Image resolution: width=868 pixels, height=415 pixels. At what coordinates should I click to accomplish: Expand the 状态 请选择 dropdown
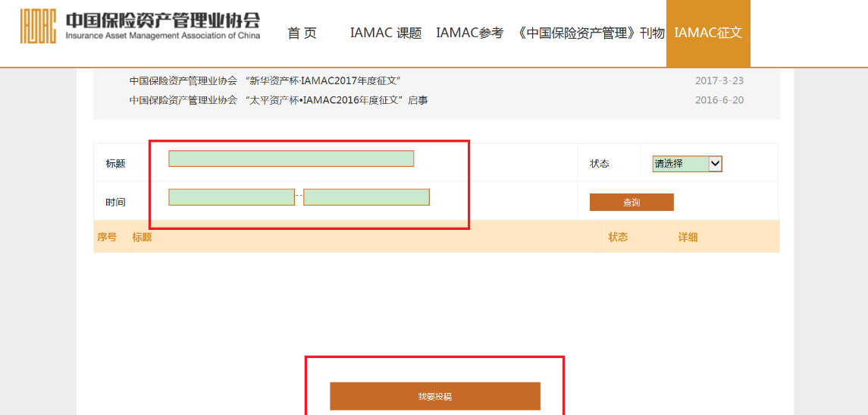click(687, 164)
